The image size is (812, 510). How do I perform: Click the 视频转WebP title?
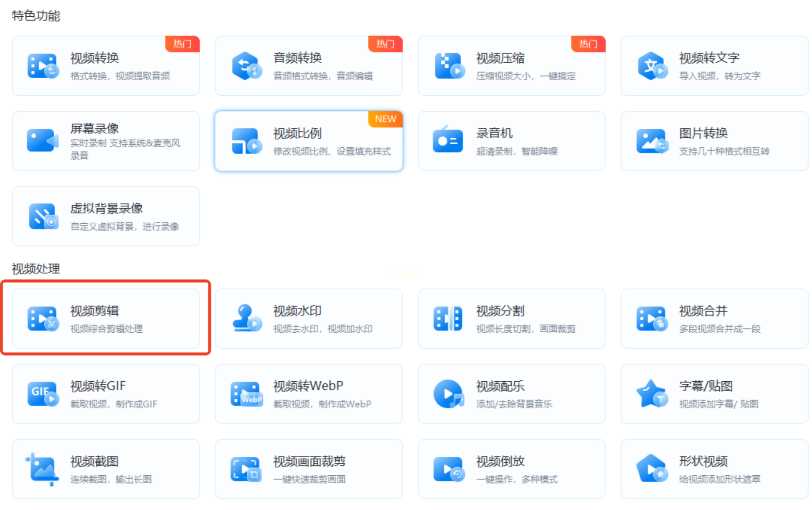pyautogui.click(x=308, y=386)
